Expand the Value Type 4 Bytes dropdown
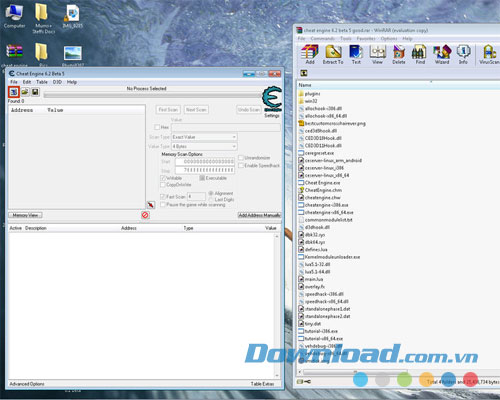The height and width of the screenshot is (400, 500). [x=204, y=146]
